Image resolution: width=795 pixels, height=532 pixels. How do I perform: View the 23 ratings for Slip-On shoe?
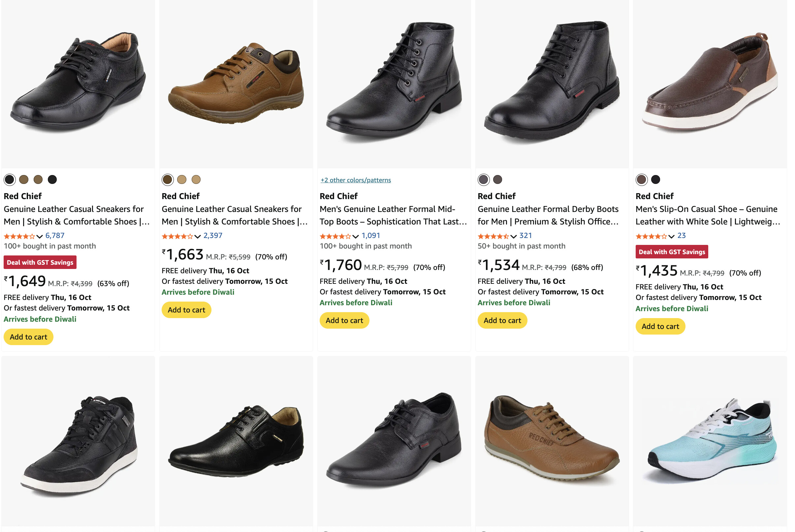(x=681, y=235)
